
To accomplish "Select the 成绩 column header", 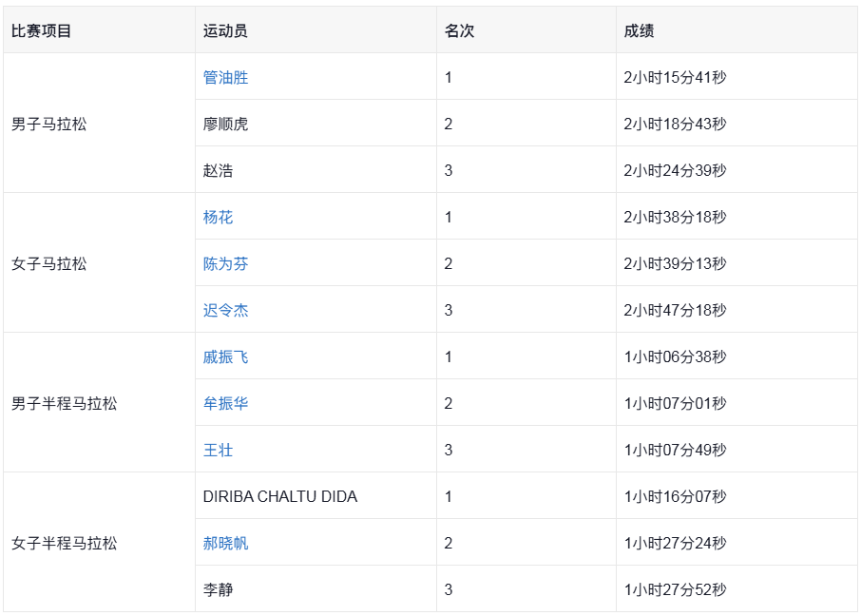I will pyautogui.click(x=737, y=30).
